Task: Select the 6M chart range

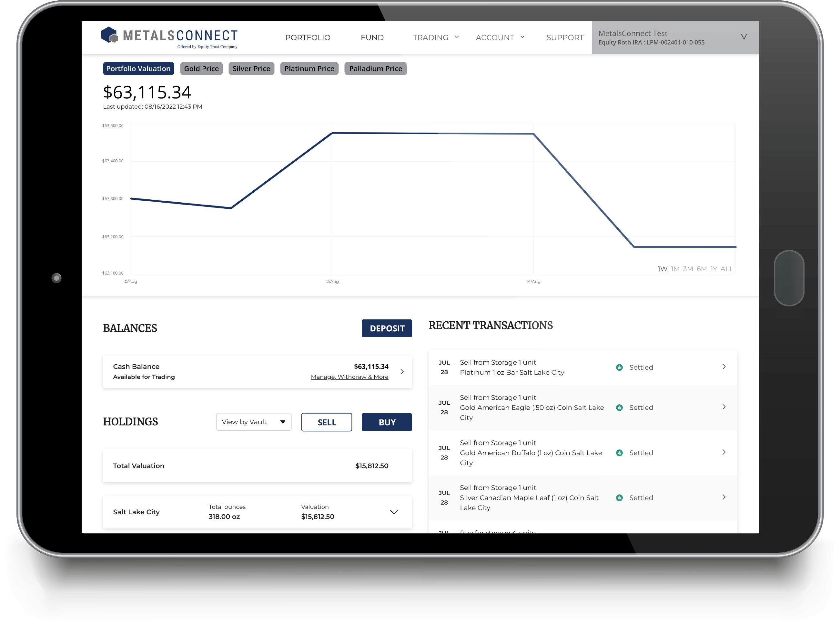Action: (x=702, y=269)
